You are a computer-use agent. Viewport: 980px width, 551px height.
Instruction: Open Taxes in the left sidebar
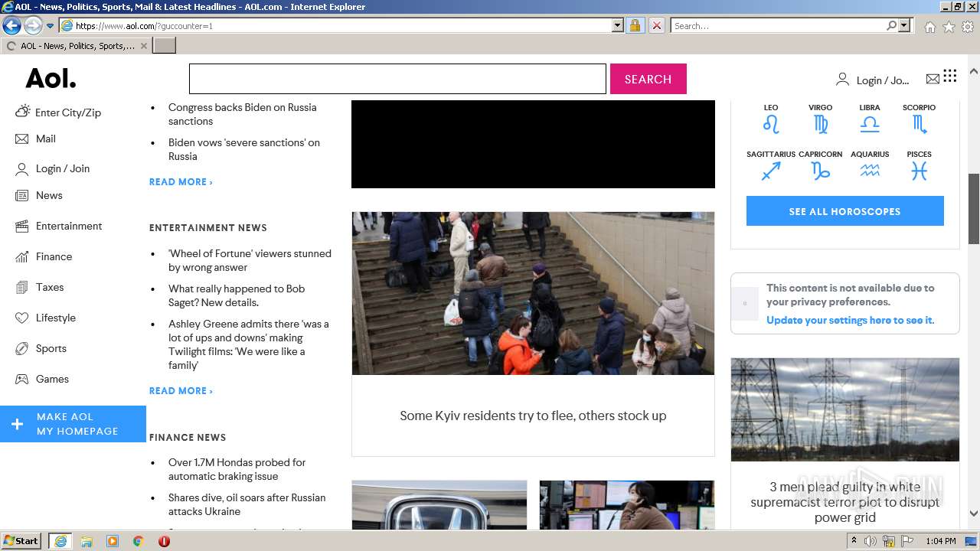pyautogui.click(x=40, y=287)
